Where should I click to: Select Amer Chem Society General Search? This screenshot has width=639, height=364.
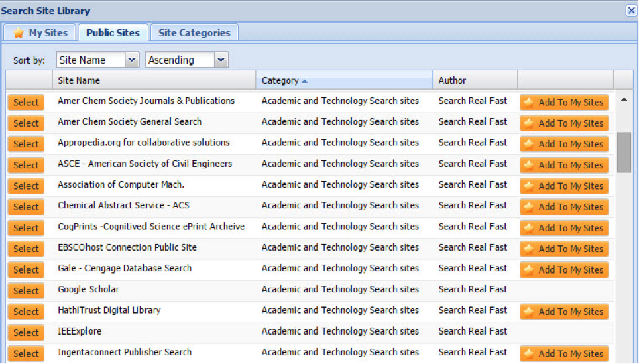25,123
